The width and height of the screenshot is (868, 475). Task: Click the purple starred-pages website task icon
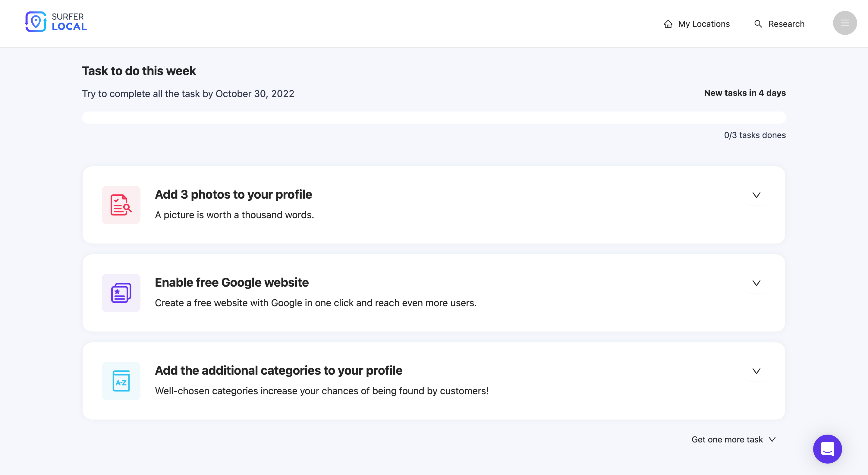pos(121,293)
